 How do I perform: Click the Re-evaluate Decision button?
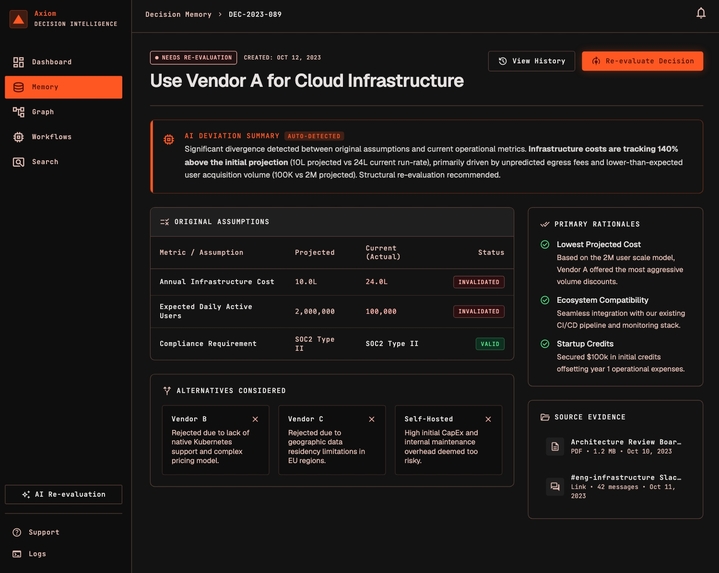(x=642, y=61)
